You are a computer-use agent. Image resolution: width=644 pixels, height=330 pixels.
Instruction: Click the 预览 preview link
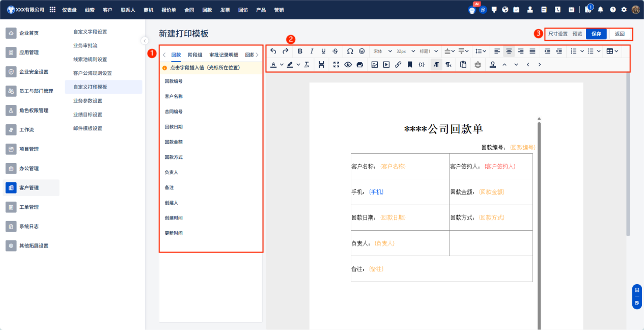pos(577,34)
